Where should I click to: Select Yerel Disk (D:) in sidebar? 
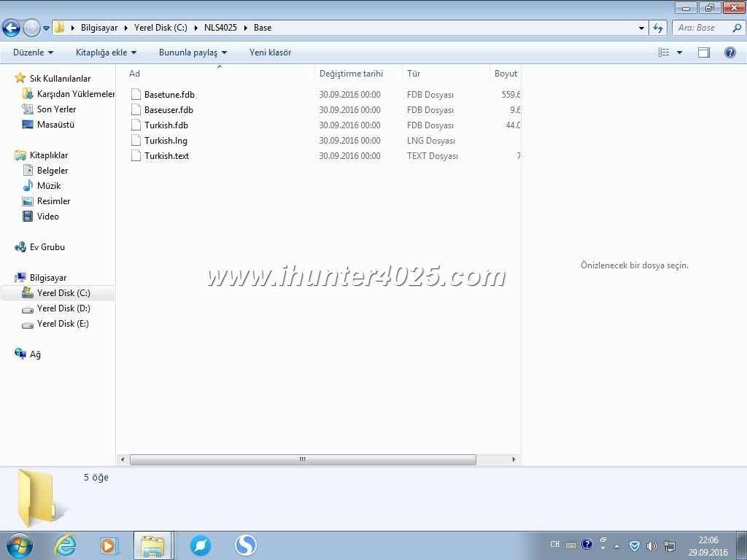click(x=63, y=308)
